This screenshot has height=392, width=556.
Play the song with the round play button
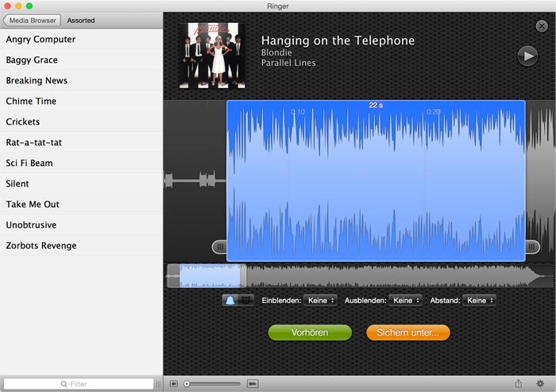tap(527, 56)
